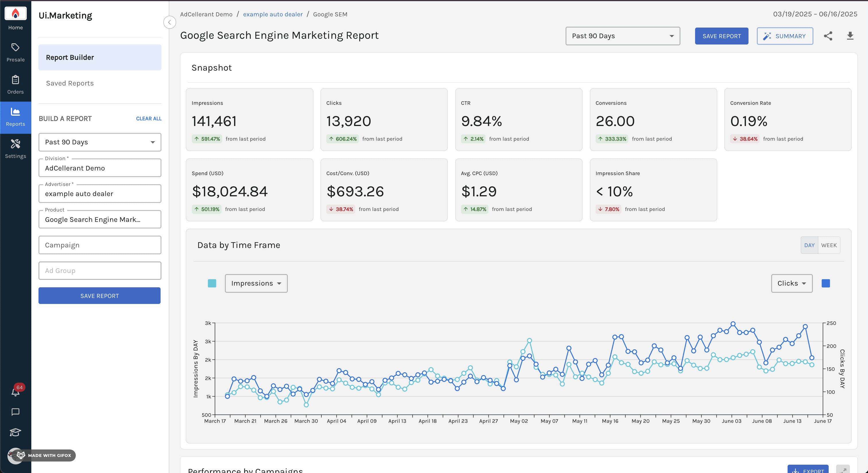
Task: Switch chart to WEEK view
Action: pos(829,245)
